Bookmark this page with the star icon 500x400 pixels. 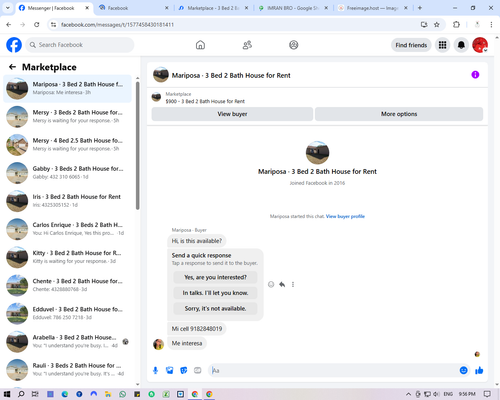(437, 24)
